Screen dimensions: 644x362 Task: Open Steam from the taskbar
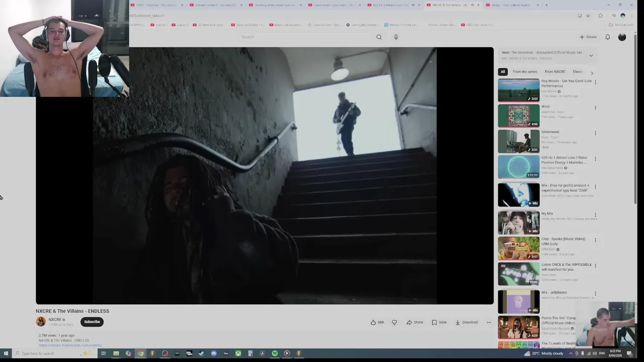[201, 353]
